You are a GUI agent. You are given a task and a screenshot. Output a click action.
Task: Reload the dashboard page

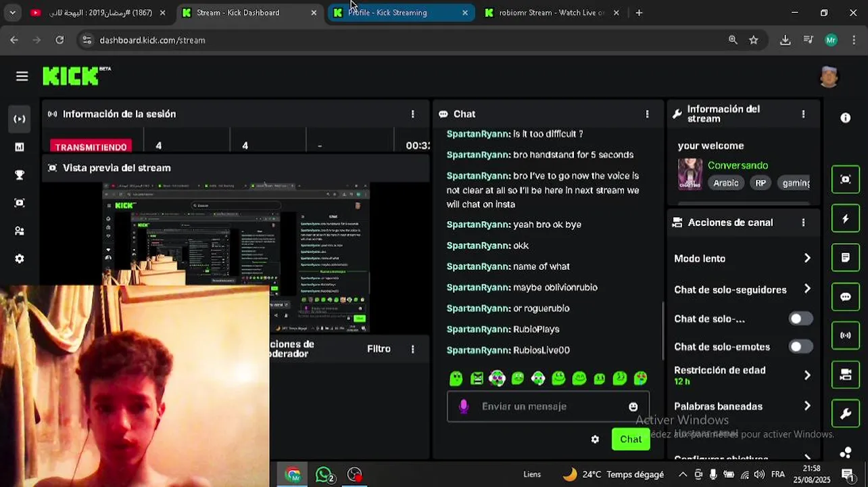point(59,40)
